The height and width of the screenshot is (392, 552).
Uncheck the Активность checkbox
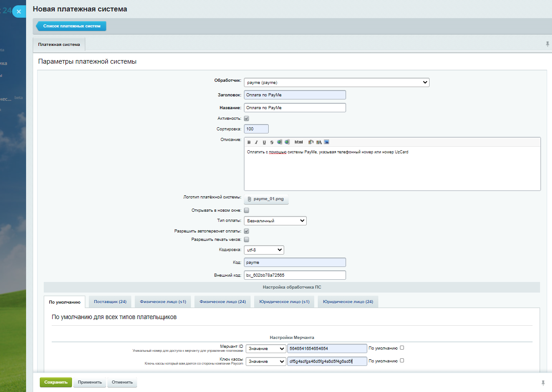pyautogui.click(x=247, y=118)
